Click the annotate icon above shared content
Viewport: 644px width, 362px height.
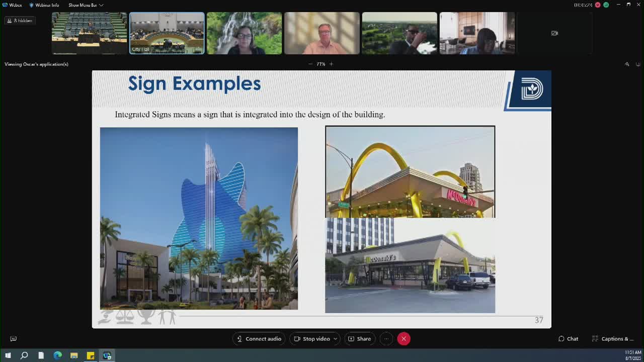(x=627, y=64)
